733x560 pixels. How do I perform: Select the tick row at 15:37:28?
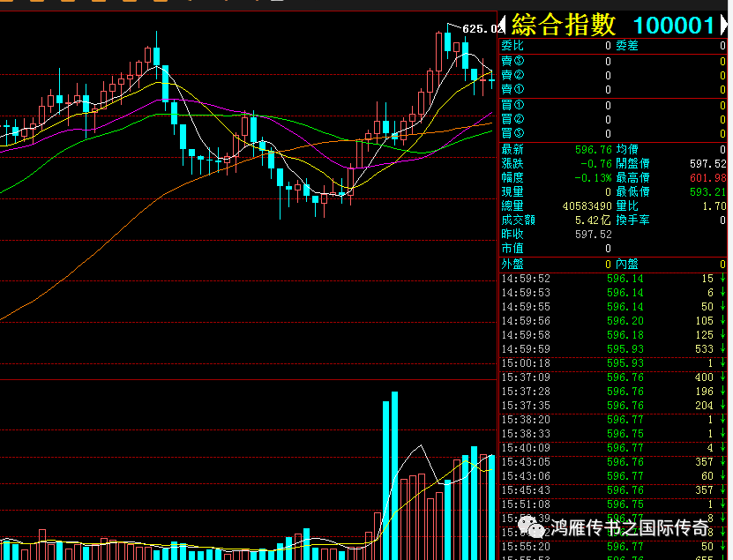tap(613, 392)
